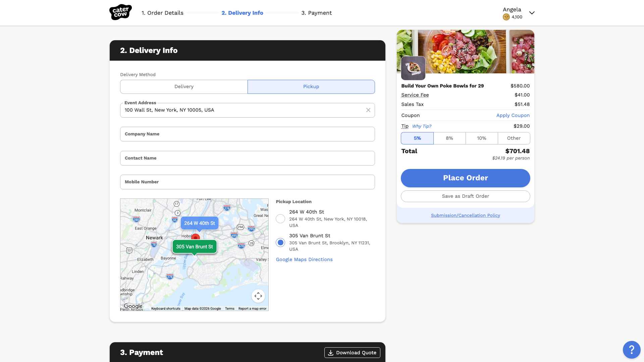Screen dimensions: 644x362
Task: Go to step 2. Delivery Info
Action: coord(242,13)
